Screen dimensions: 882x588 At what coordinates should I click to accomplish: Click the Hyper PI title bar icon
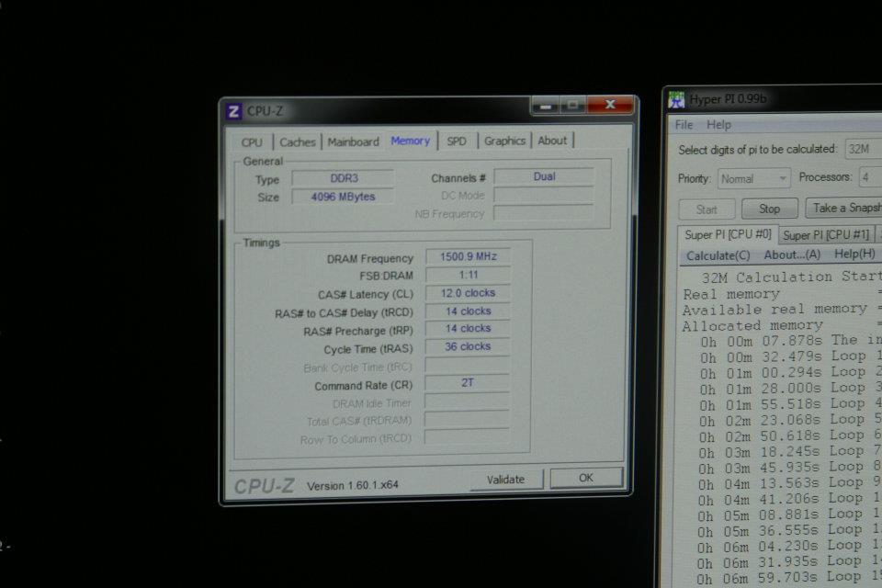tap(677, 100)
